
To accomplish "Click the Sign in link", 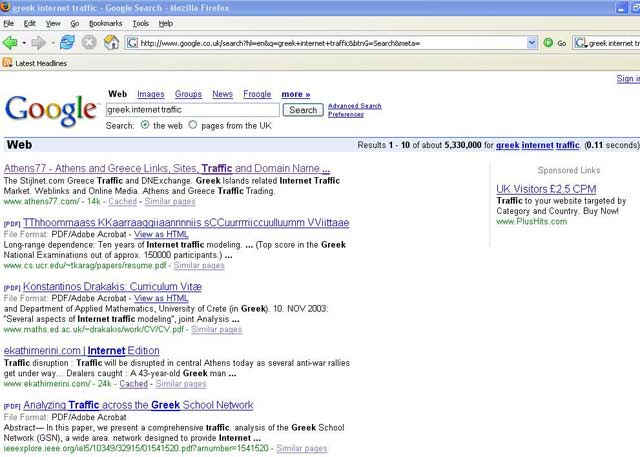I will [628, 78].
